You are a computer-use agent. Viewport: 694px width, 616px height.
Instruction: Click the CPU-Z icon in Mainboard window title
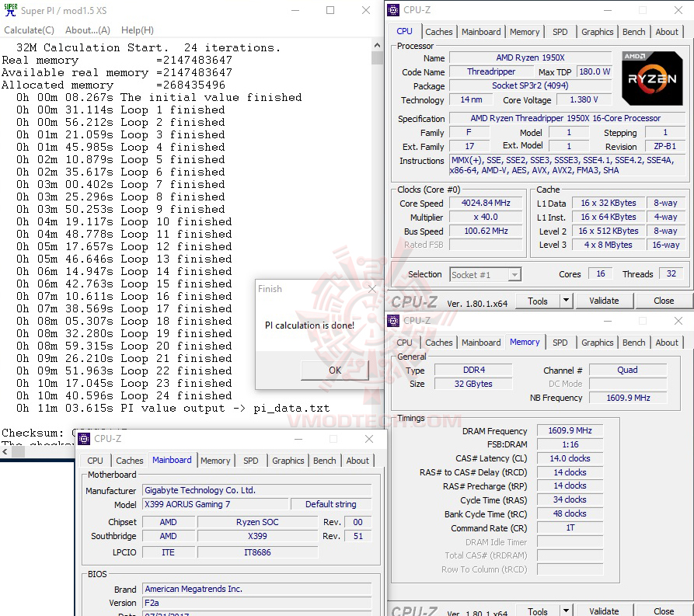tap(84, 439)
